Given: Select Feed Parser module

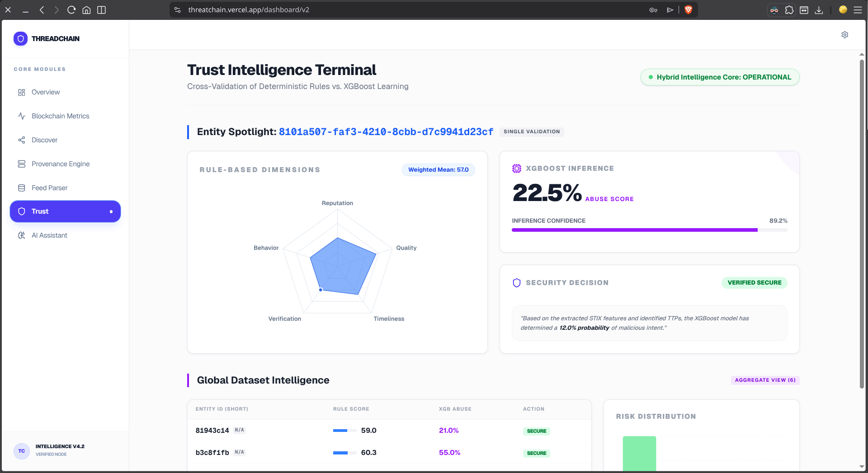Looking at the screenshot, I should (66, 188).
